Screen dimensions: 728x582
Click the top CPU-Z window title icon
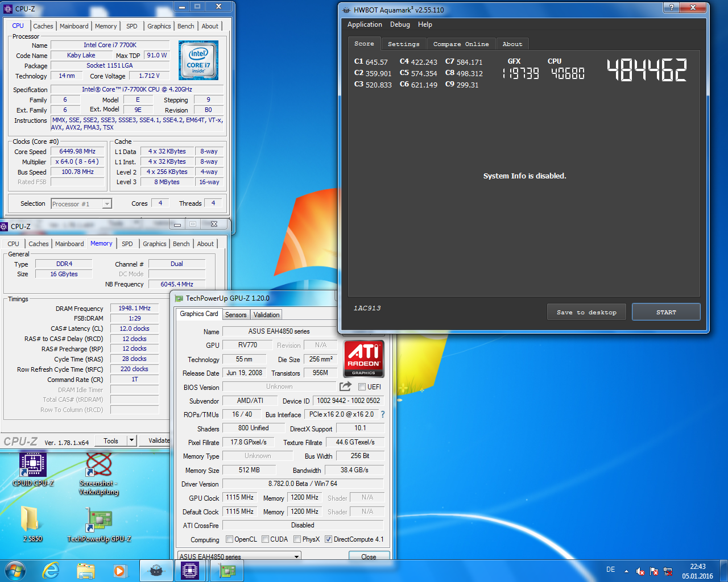tap(8, 9)
